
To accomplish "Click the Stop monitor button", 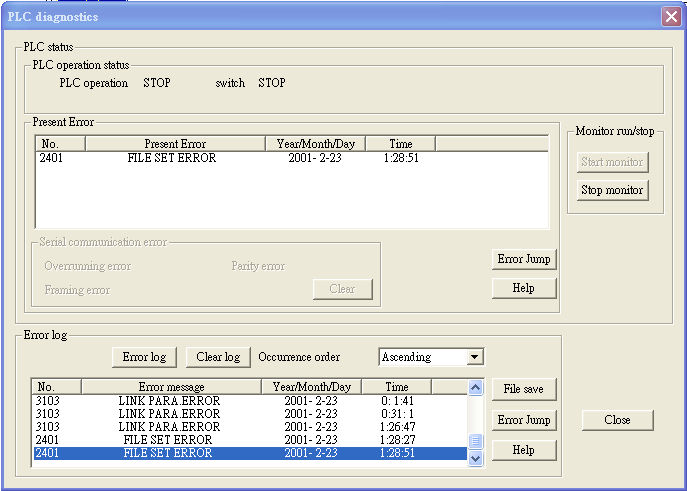I will [612, 190].
